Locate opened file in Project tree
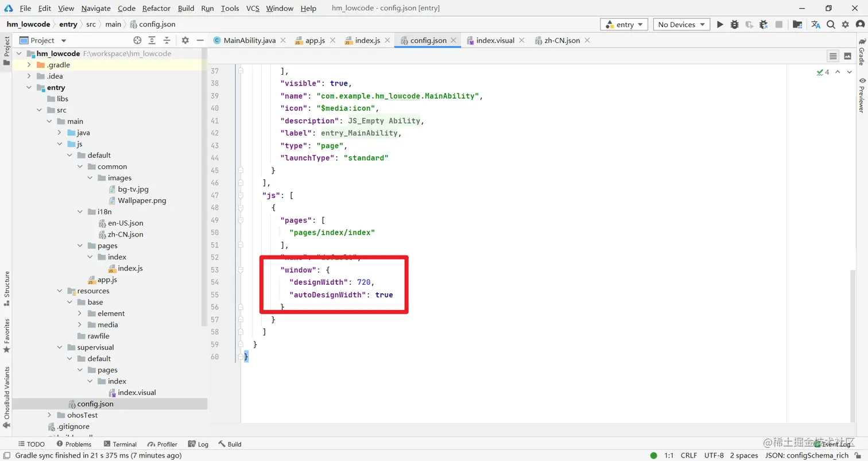The image size is (868, 461). pos(137,40)
